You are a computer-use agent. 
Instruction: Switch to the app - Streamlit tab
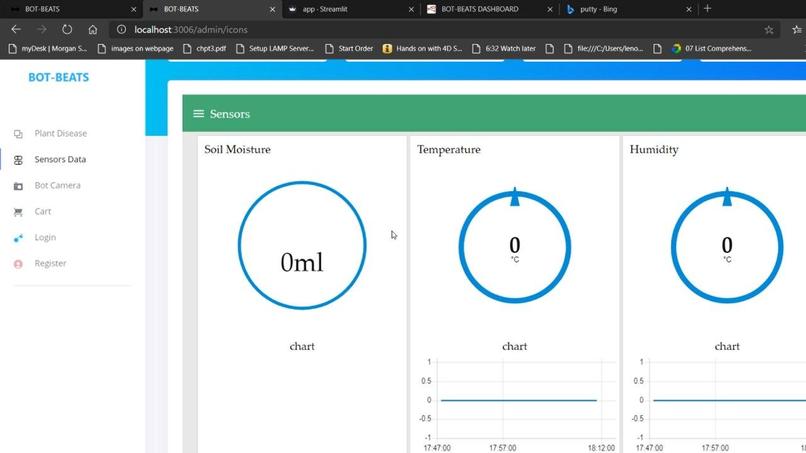(x=350, y=9)
